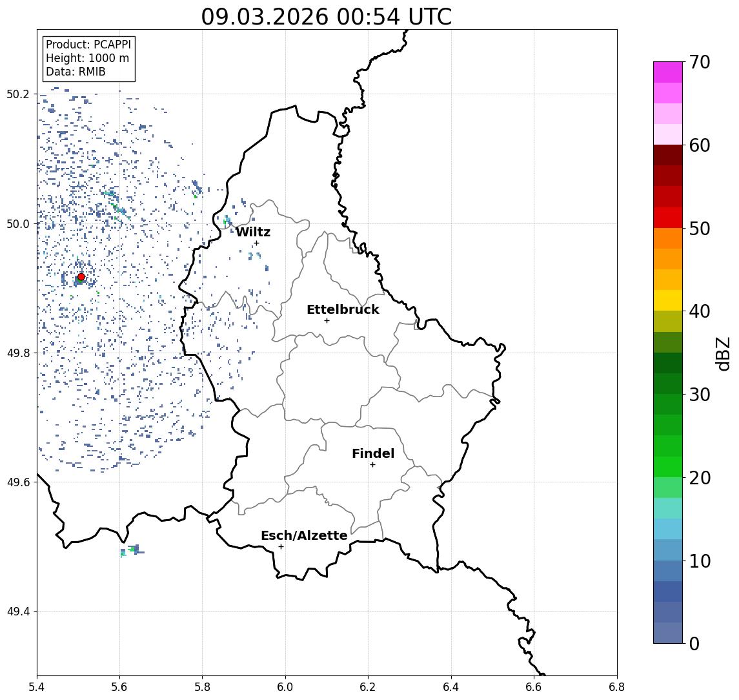This screenshot has width=739, height=700.
Task: Click longitude axis label 5.4
Action: [37, 687]
